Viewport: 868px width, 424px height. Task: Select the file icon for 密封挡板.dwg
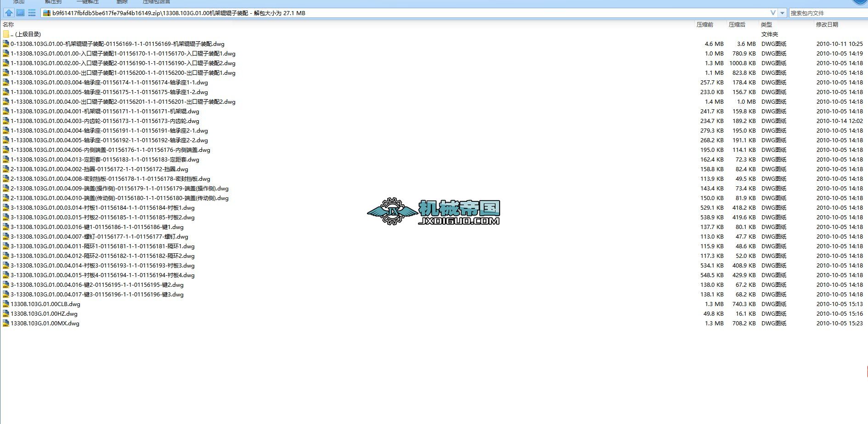click(6, 179)
